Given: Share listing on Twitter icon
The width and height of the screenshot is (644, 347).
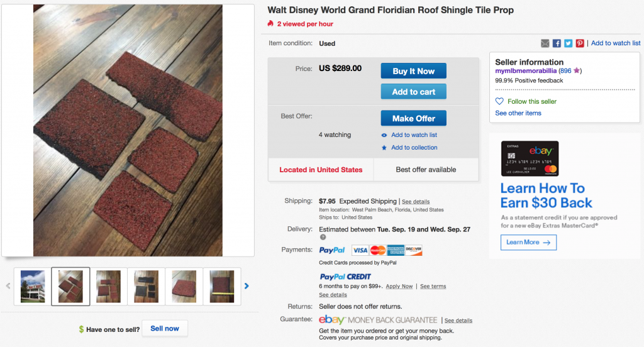Looking at the screenshot, I should pyautogui.click(x=568, y=43).
